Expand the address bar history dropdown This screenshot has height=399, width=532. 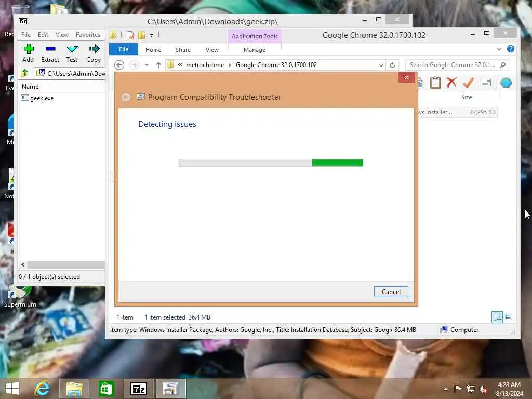[381, 65]
